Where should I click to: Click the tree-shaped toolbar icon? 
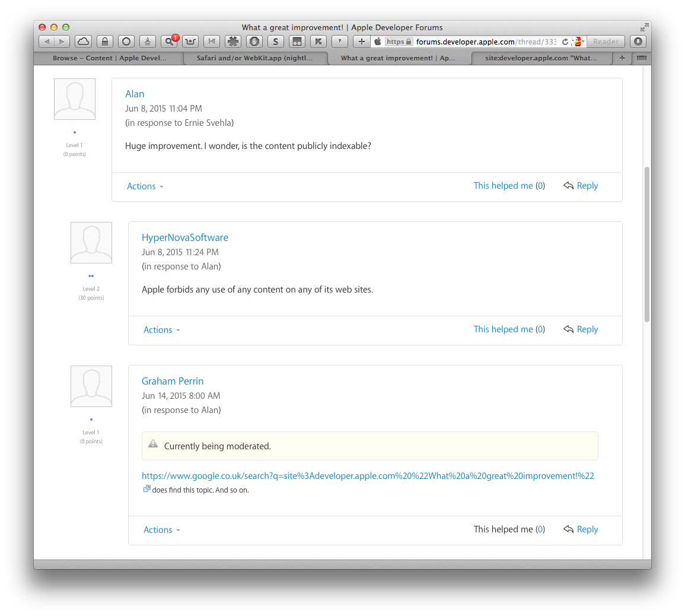(x=148, y=42)
